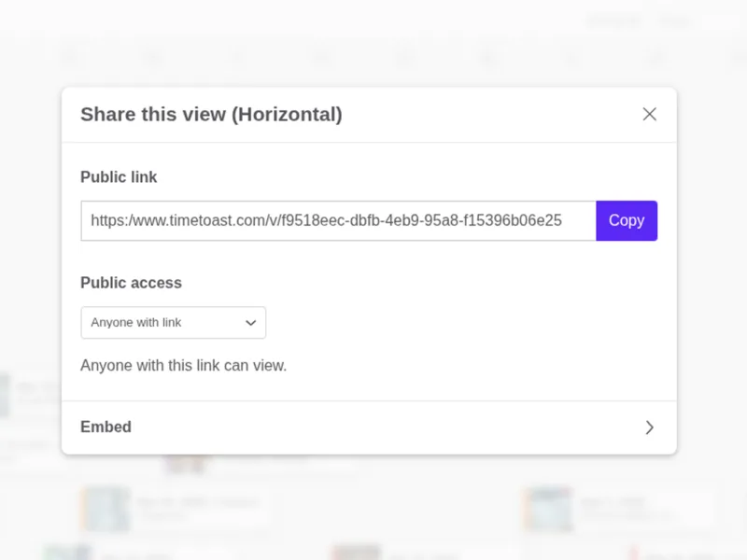Click the right-facing chevron beside Embed
Image resolution: width=747 pixels, height=560 pixels.
click(650, 427)
